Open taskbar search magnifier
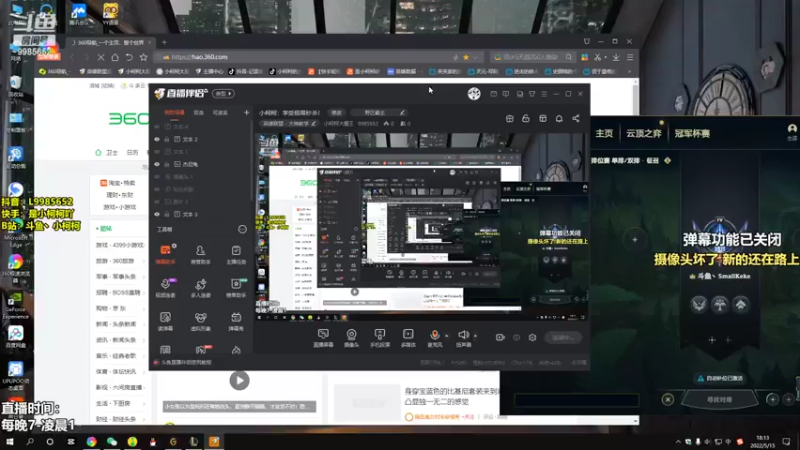 click(30, 441)
